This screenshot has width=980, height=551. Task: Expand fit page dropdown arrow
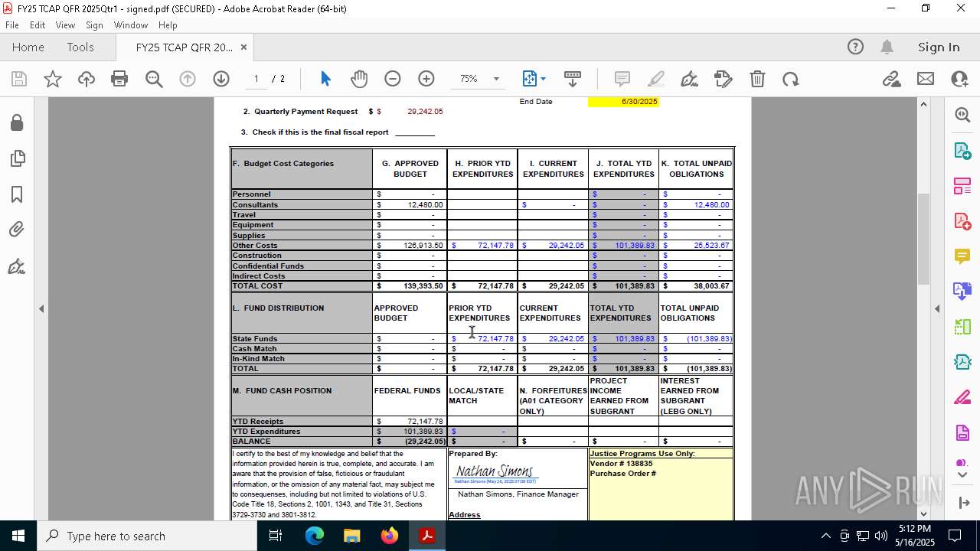(543, 79)
